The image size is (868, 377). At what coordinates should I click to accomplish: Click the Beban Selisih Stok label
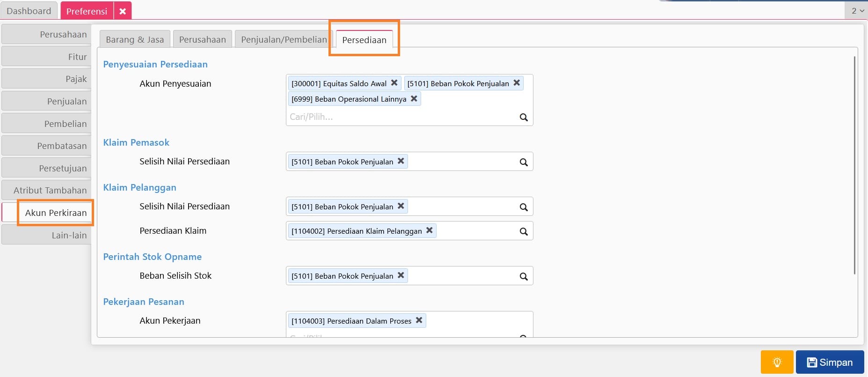tap(175, 275)
